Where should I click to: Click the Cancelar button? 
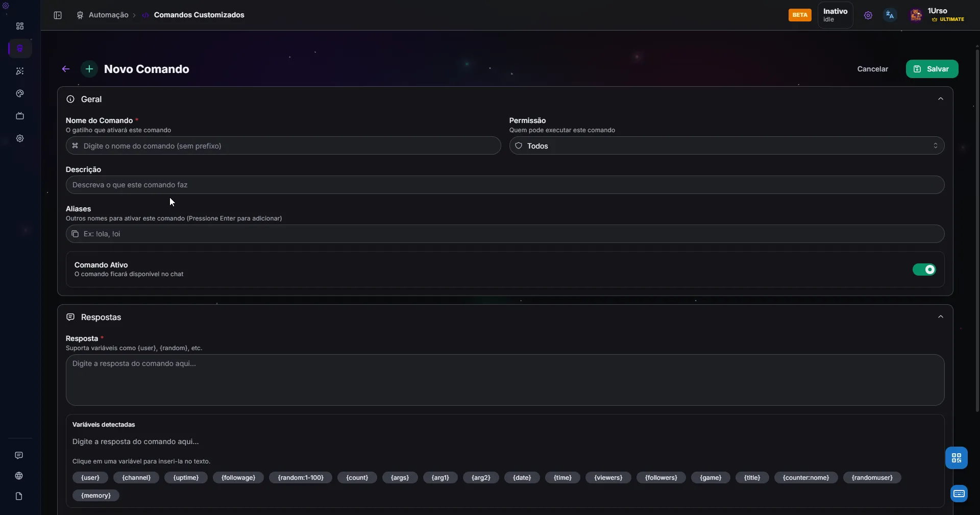872,69
